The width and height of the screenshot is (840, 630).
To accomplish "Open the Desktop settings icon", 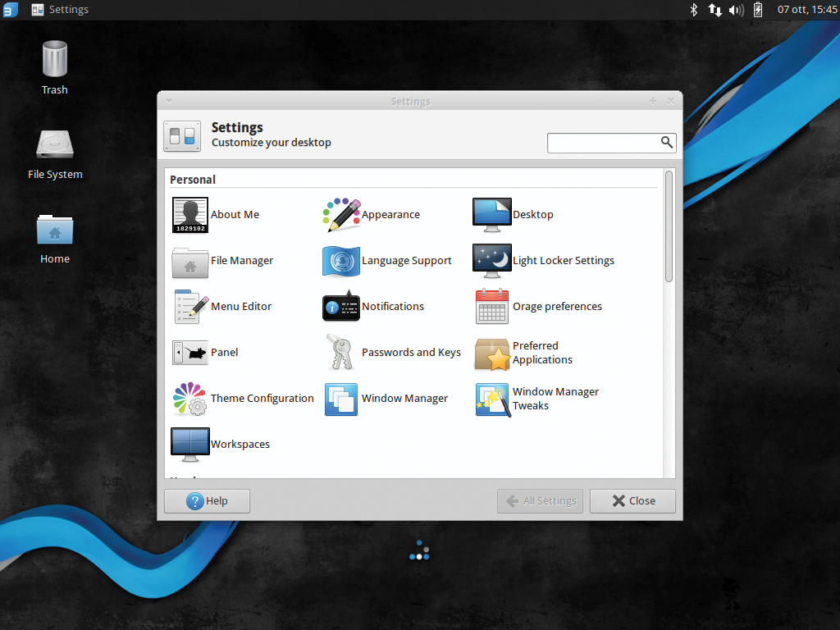I will (x=492, y=215).
